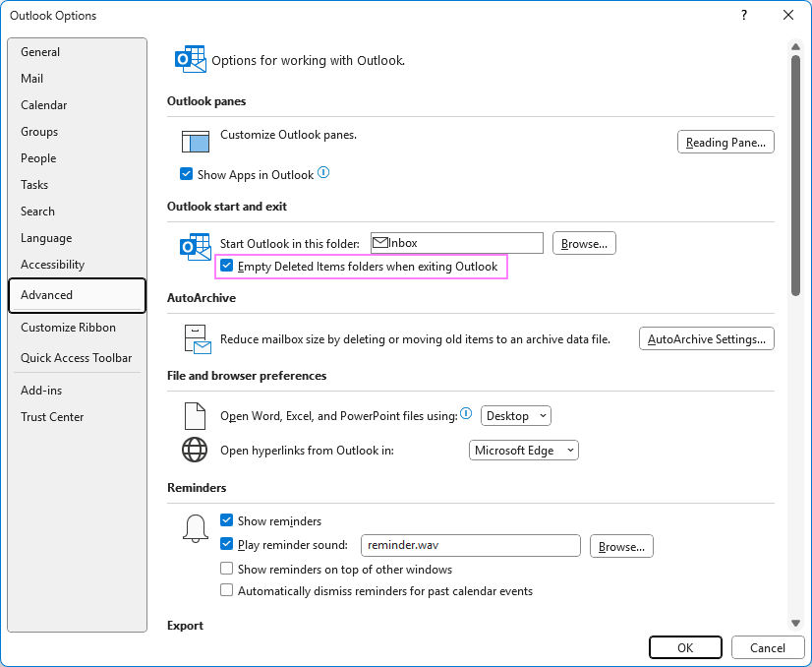Click the bell icon in Reminders section
The width and height of the screenshot is (812, 667).
pyautogui.click(x=196, y=528)
